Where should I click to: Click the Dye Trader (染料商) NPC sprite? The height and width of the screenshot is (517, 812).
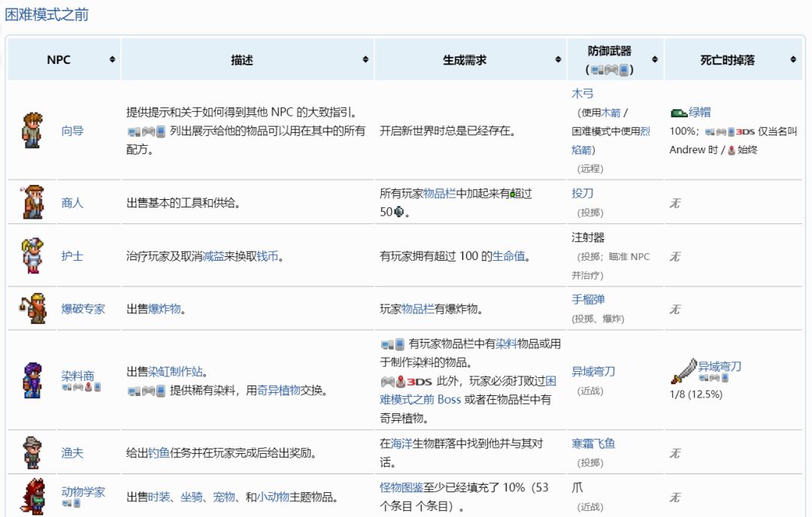coord(32,379)
